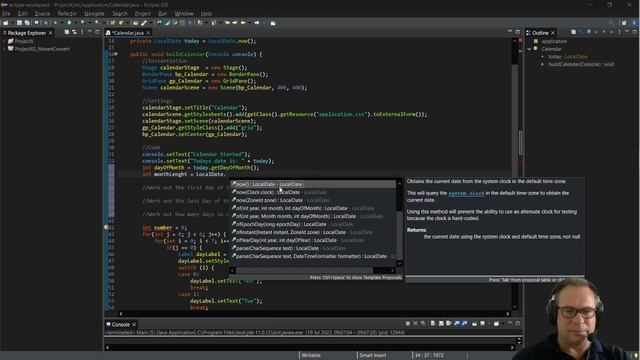Click Open Perspective icon at top right
The image size is (640, 360).
point(624,23)
